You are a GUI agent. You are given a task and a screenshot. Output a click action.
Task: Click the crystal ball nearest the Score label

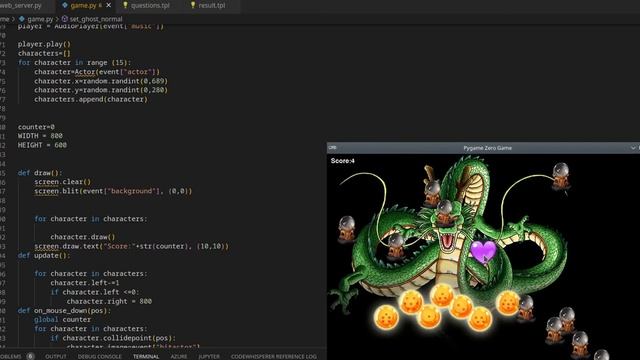(347, 229)
